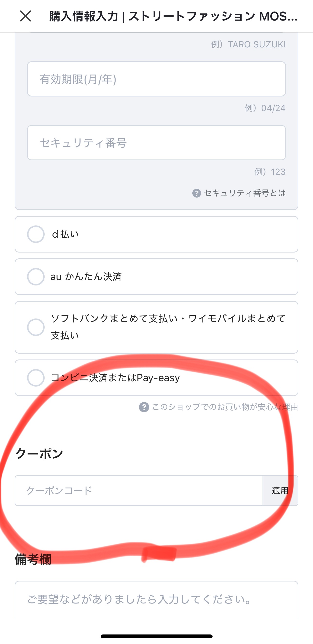This screenshot has width=313, height=644.
Task: Tap the iOS home indicator bar
Action: (156, 636)
